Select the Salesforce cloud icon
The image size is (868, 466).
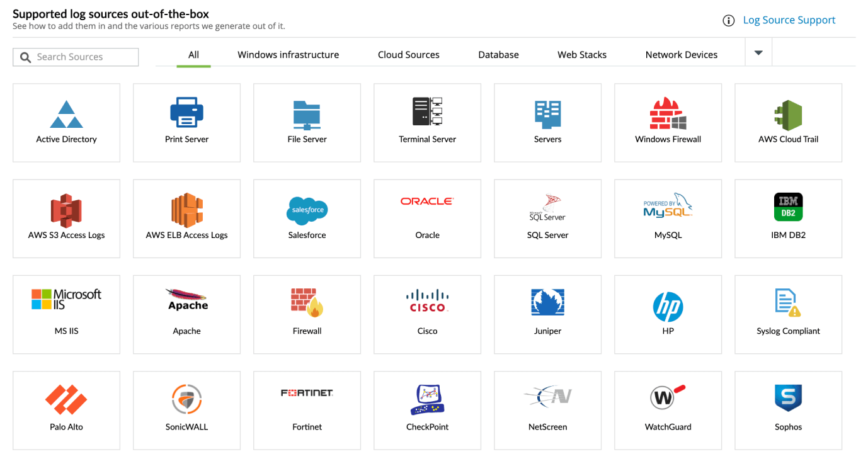pyautogui.click(x=307, y=210)
